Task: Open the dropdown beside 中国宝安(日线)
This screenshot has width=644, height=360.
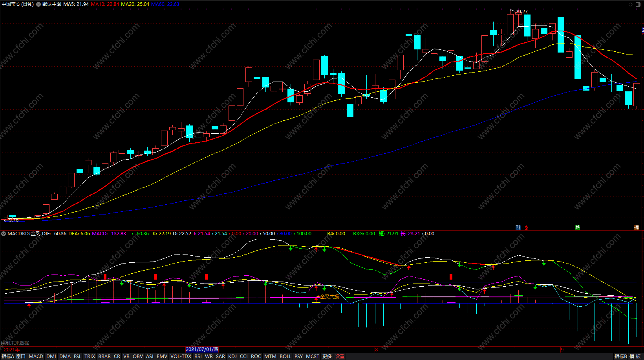Action: pos(38,4)
